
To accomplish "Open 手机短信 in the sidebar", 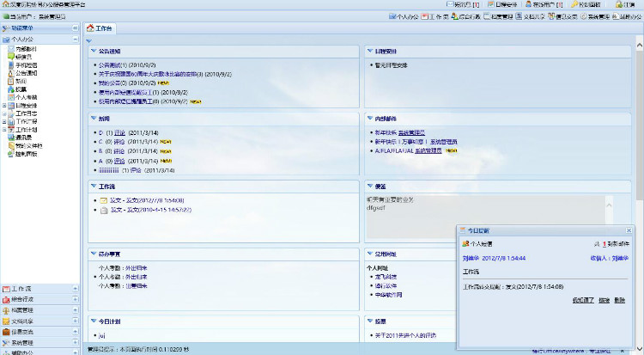I will tap(27, 65).
